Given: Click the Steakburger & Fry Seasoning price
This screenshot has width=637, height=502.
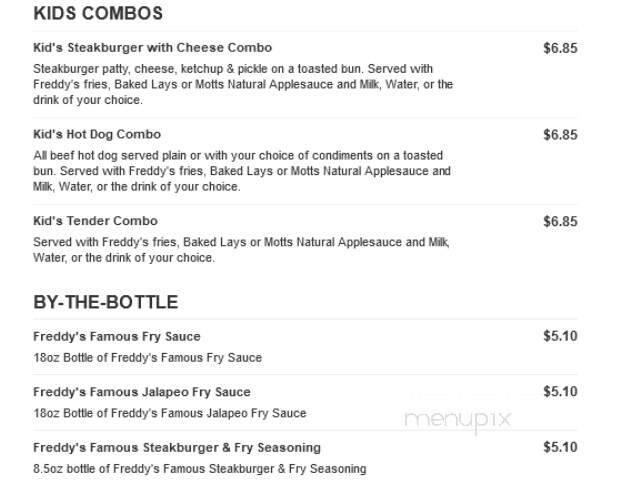Looking at the screenshot, I should coord(560,447).
